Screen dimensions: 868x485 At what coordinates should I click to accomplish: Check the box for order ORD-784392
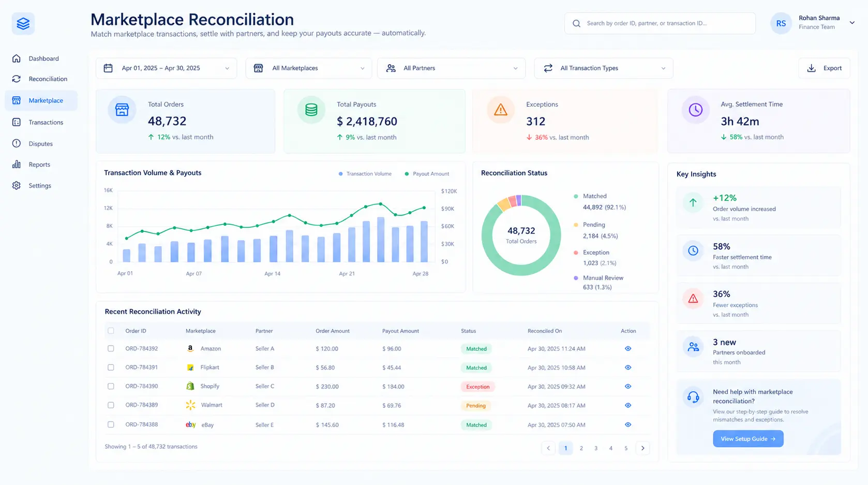click(111, 349)
